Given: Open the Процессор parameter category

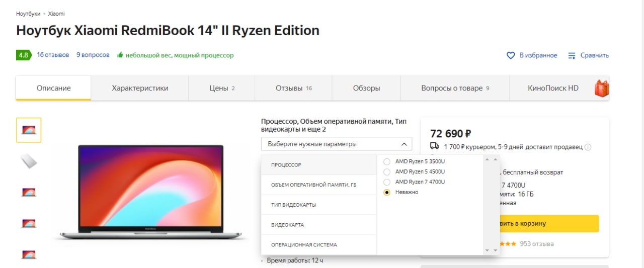Looking at the screenshot, I should [x=319, y=165].
